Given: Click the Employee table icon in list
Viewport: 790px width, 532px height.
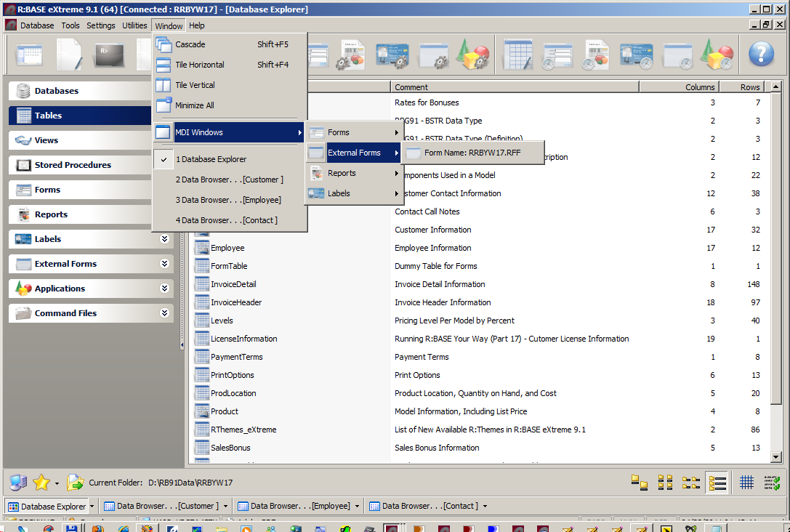Looking at the screenshot, I should point(202,248).
